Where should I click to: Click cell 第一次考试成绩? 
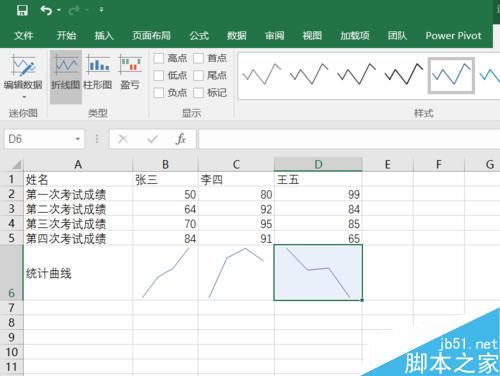pyautogui.click(x=78, y=194)
